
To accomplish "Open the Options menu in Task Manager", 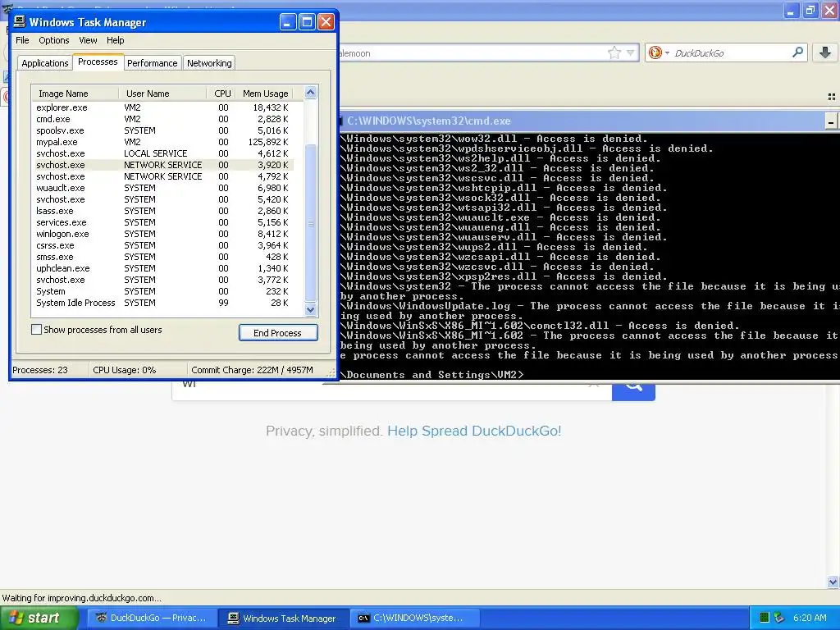I will click(x=53, y=40).
